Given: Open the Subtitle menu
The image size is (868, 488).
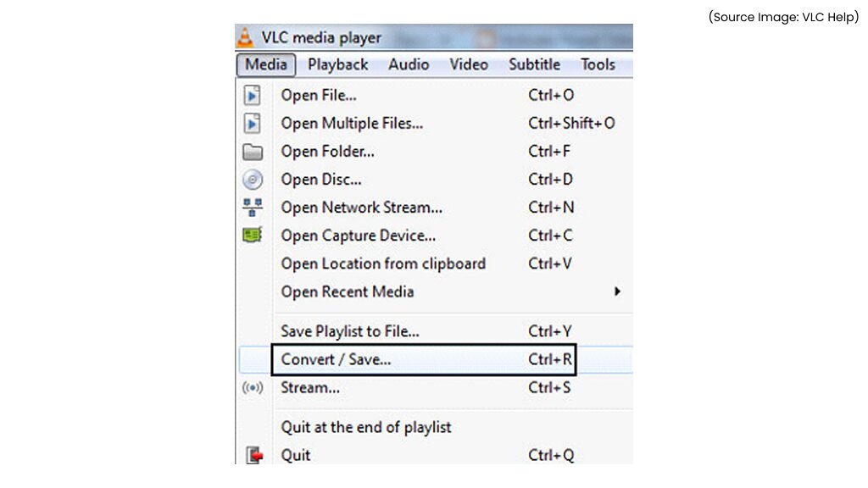Looking at the screenshot, I should (x=534, y=64).
